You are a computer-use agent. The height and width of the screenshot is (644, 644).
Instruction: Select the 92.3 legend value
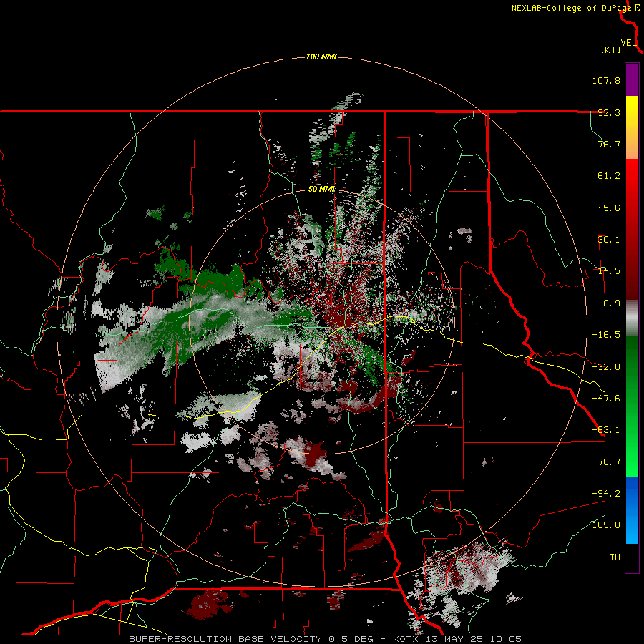(x=609, y=112)
